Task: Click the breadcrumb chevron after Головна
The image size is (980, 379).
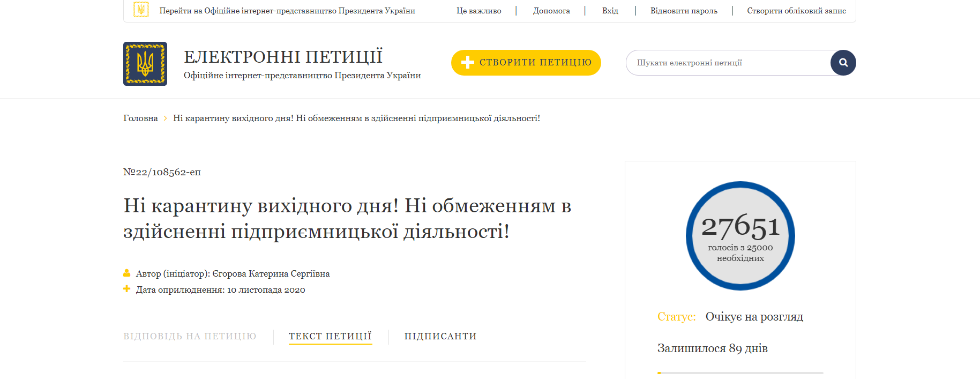Action: click(x=166, y=118)
